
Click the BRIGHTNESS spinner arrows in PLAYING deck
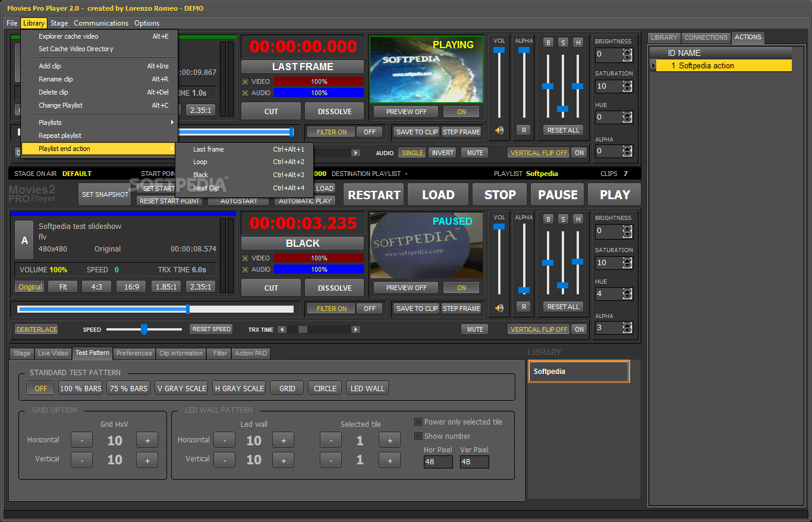tap(627, 55)
